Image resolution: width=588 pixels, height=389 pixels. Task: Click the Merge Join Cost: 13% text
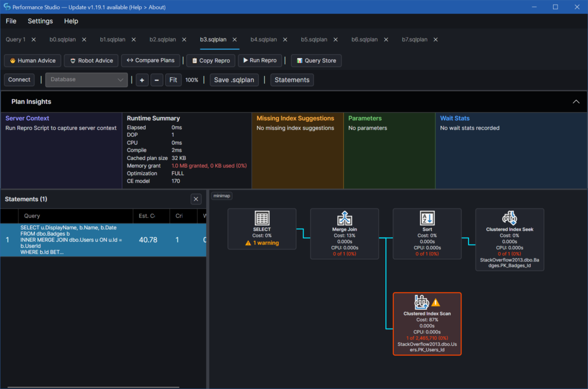point(345,236)
